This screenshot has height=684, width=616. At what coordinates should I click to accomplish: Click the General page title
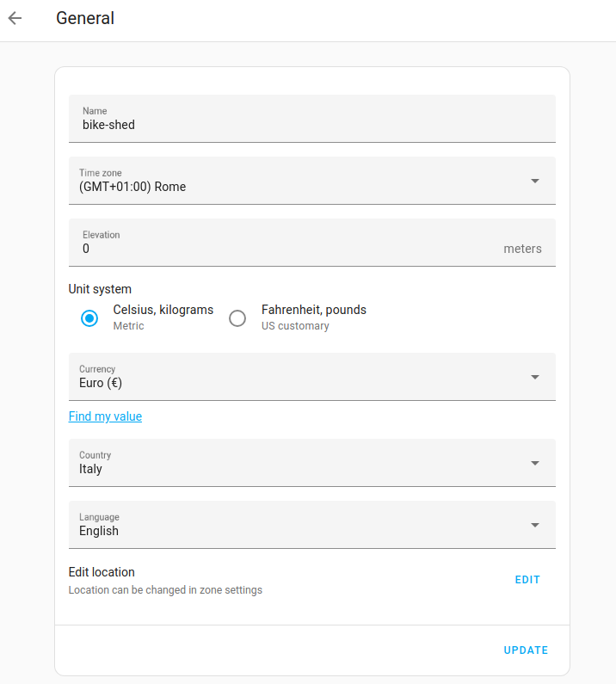pos(85,18)
